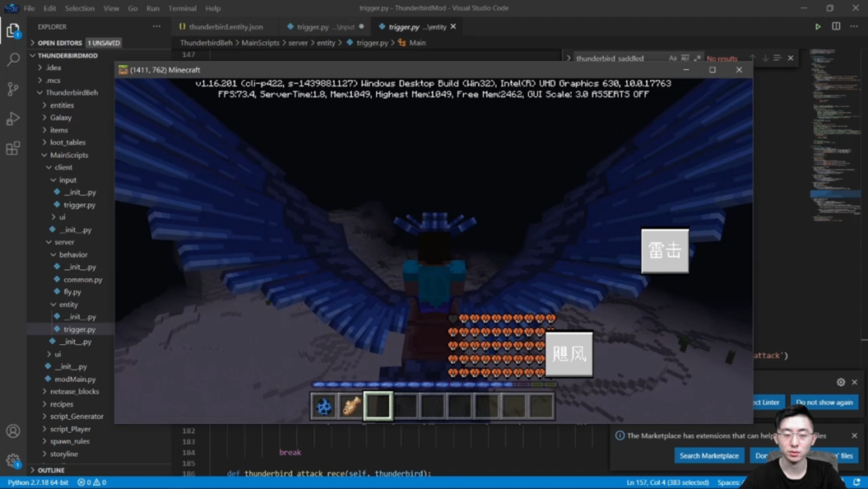
Task: Collapse the behavior folder
Action: [73, 255]
